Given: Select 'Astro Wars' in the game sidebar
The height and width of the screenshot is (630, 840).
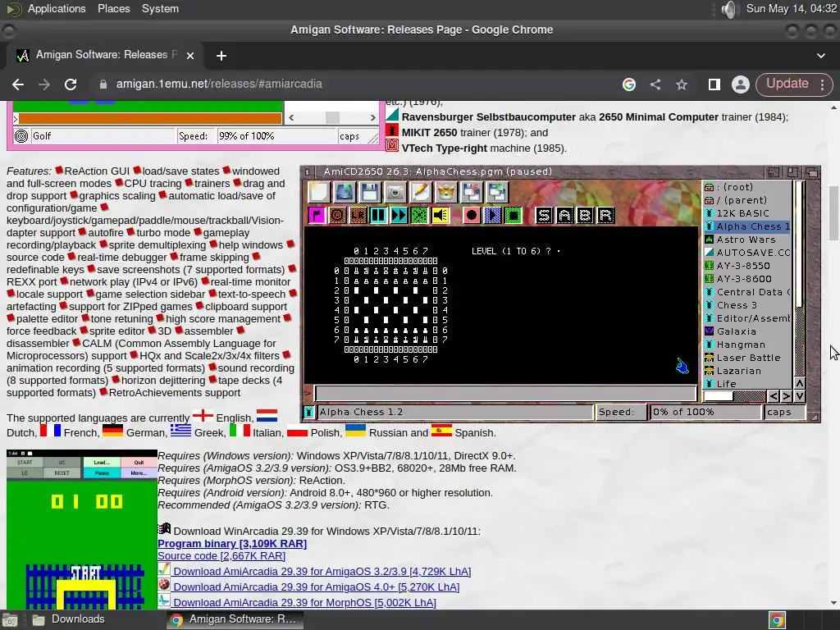Looking at the screenshot, I should click(747, 240).
